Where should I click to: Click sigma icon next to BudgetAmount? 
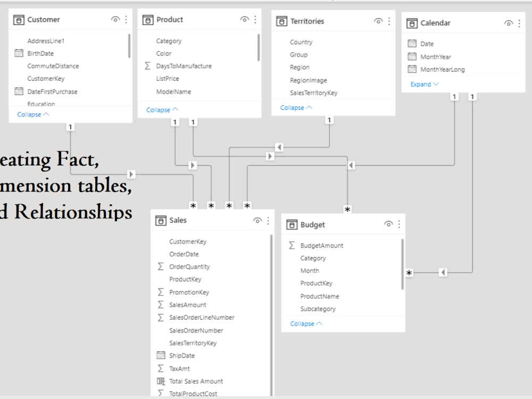pos(292,245)
